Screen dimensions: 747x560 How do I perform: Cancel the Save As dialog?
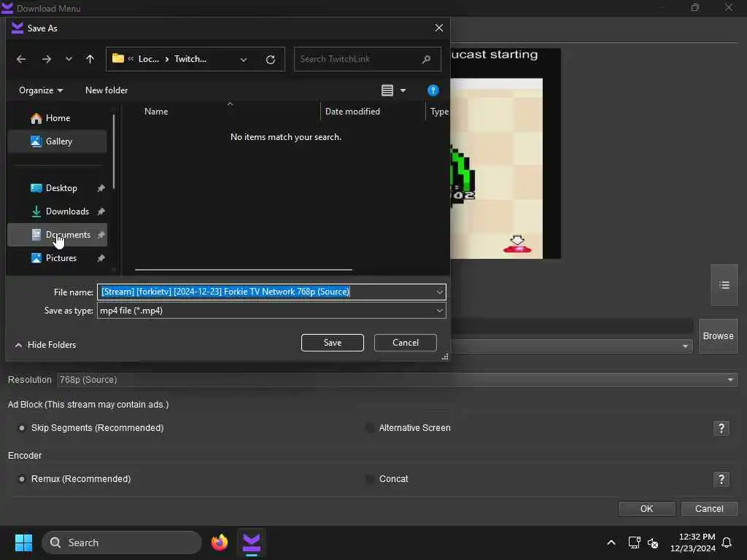(x=405, y=343)
